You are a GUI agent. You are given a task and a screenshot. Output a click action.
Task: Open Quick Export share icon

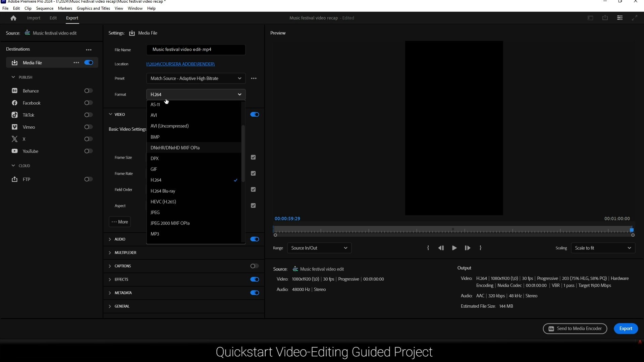pos(605,18)
